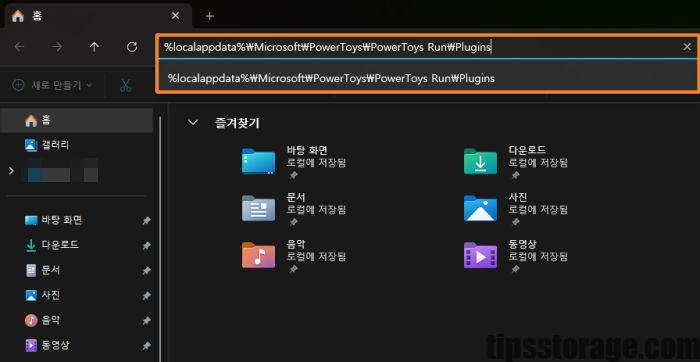The image size is (700, 362).
Task: Refresh the current folder view
Action: click(132, 47)
